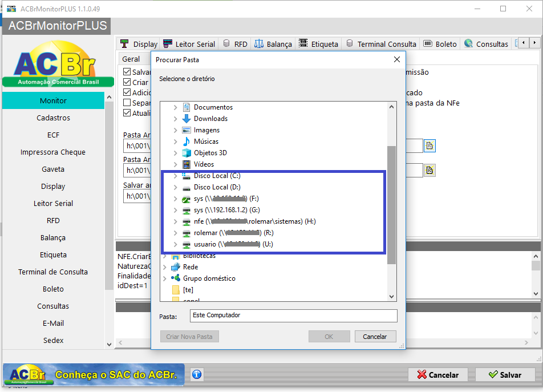Click the Leitor Serial tab icon
The width and height of the screenshot is (543, 392).
(x=168, y=43)
